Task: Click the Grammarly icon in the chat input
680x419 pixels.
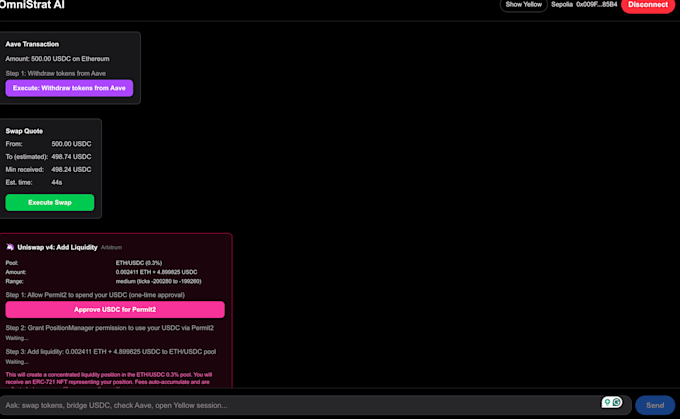Action: pos(617,402)
